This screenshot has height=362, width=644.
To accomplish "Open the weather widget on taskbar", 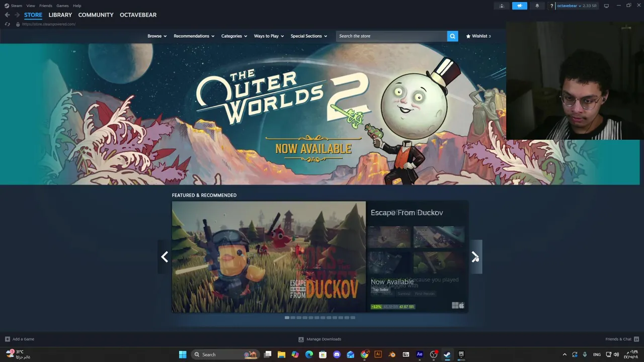I will click(x=18, y=354).
